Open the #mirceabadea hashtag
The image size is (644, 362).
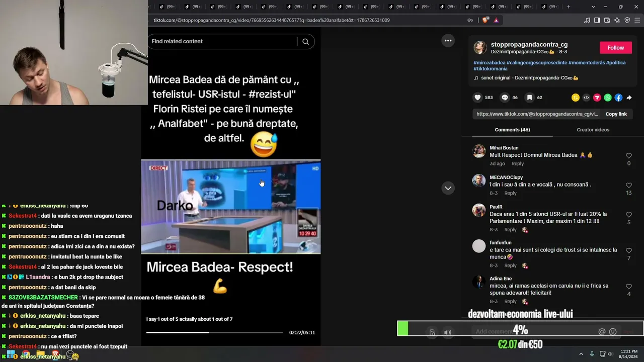coord(490,63)
